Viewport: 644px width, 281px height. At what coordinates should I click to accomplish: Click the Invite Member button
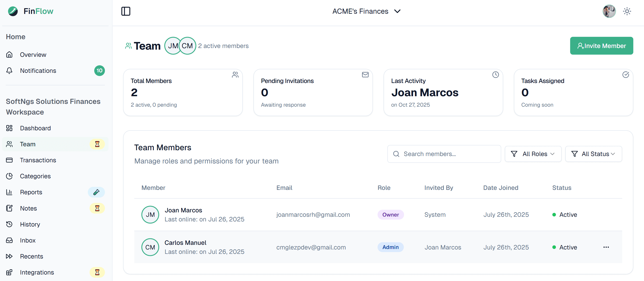click(602, 45)
